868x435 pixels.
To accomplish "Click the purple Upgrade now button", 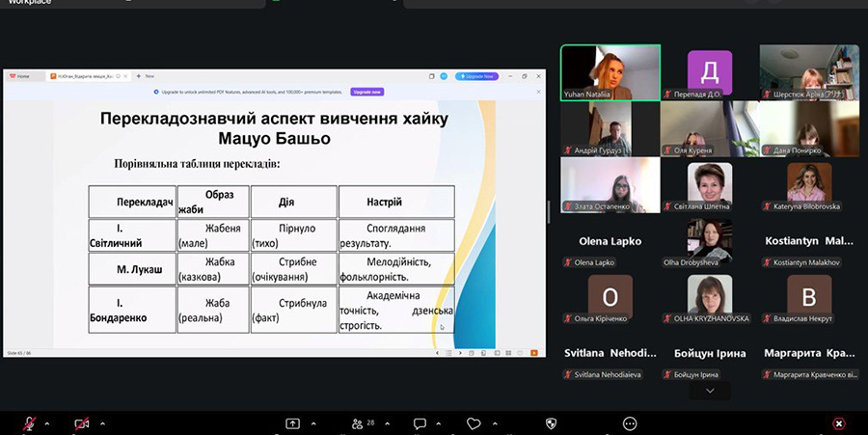I will tap(367, 92).
